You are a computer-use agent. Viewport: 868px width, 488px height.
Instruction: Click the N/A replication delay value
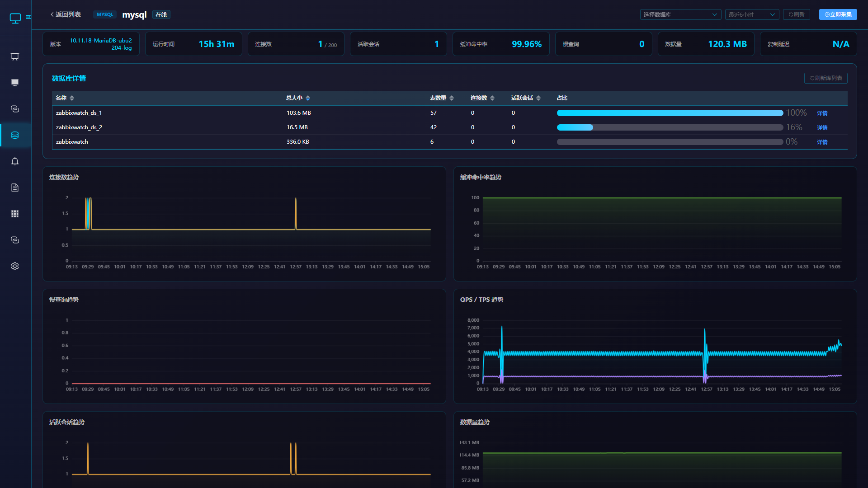coord(841,44)
